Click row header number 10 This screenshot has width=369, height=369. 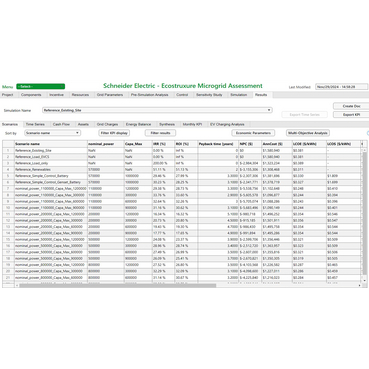pyautogui.click(x=8, y=207)
